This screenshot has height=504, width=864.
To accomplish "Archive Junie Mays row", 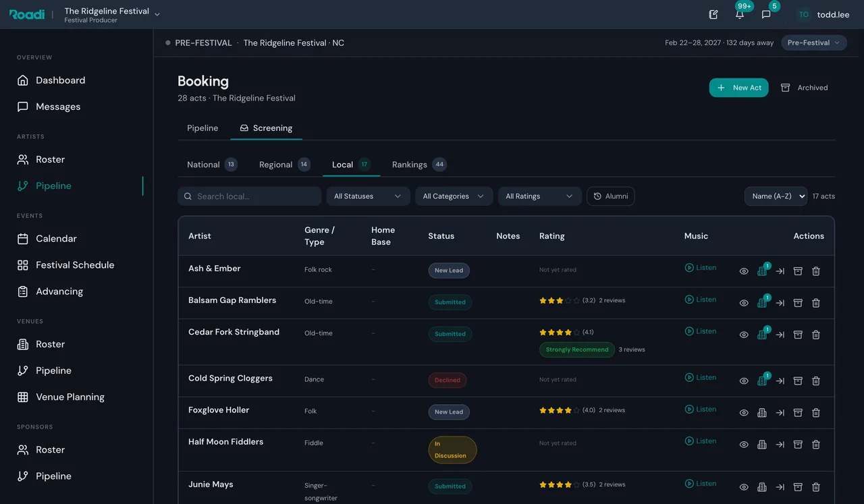I will (x=798, y=487).
